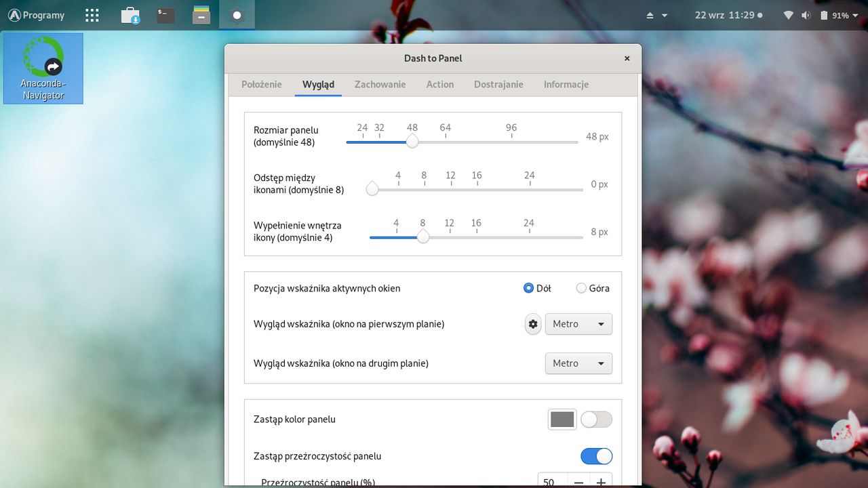Launch the software store icon in panel
868x488 pixels.
tap(130, 15)
